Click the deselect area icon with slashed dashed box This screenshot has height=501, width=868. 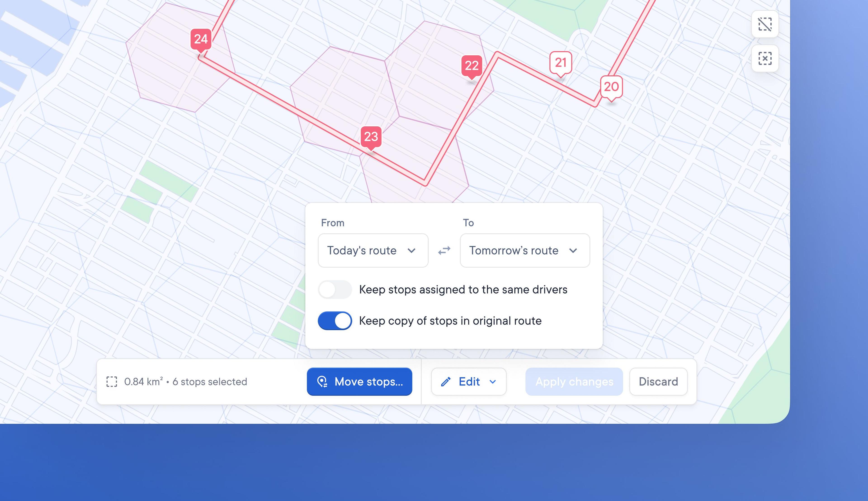pos(765,24)
